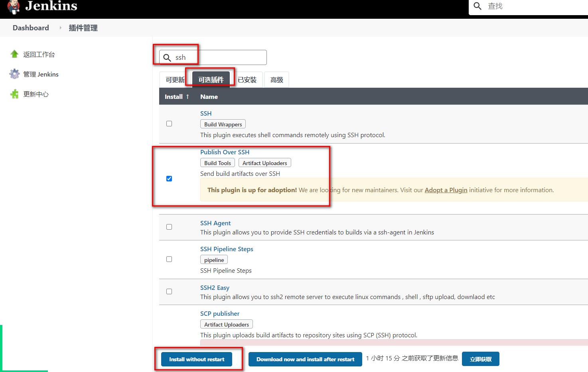Switch to the 可选插件 tab

point(211,80)
